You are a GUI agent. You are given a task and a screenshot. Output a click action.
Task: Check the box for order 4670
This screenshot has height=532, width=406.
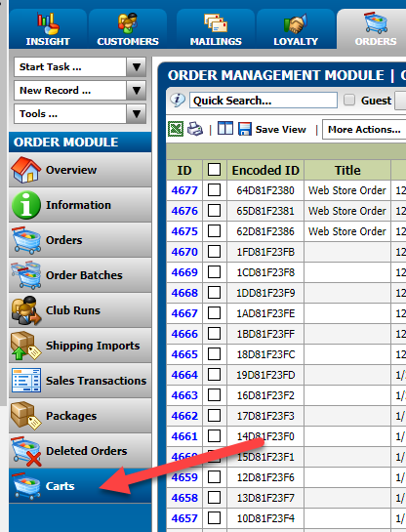(214, 252)
